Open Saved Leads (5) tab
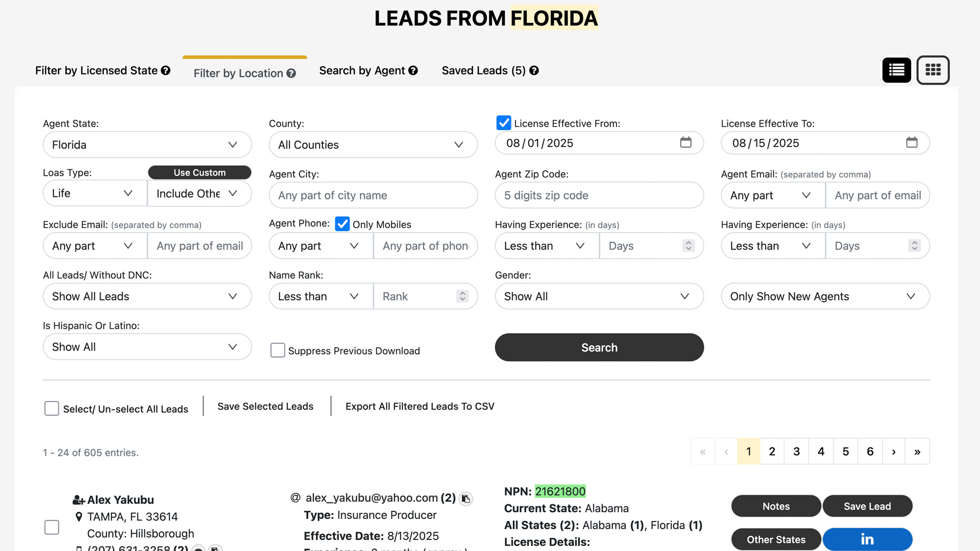The image size is (980, 551). [483, 70]
